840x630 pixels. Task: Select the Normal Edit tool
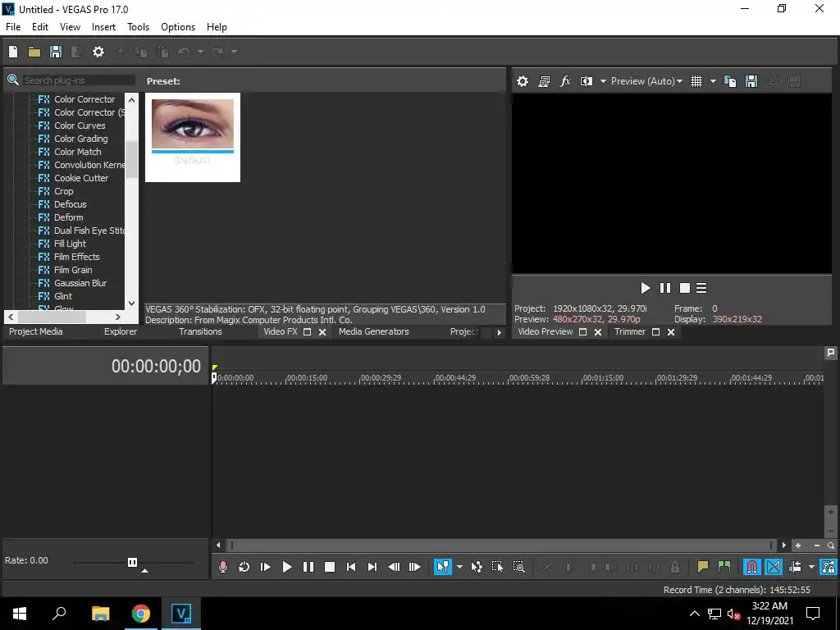[x=442, y=567]
